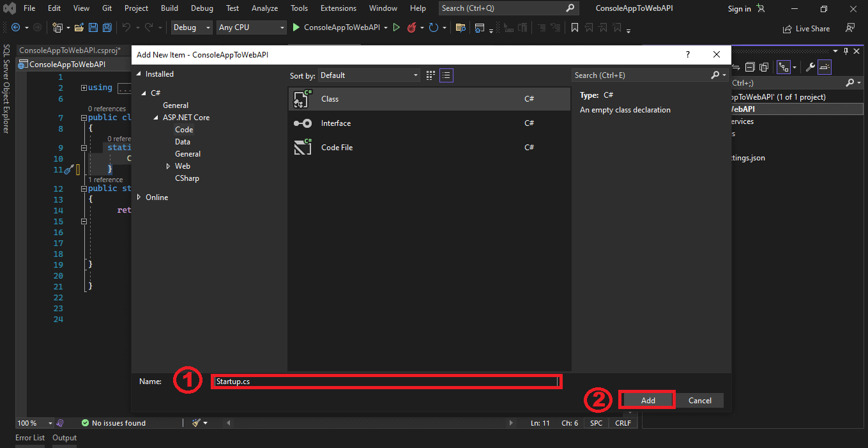The width and height of the screenshot is (868, 448).
Task: Click the main Search (Ctrl+Q) box
Action: [x=508, y=8]
